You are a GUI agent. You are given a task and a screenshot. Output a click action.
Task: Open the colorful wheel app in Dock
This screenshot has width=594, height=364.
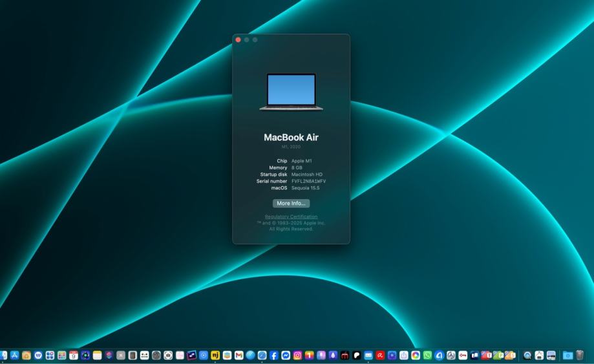click(416, 356)
